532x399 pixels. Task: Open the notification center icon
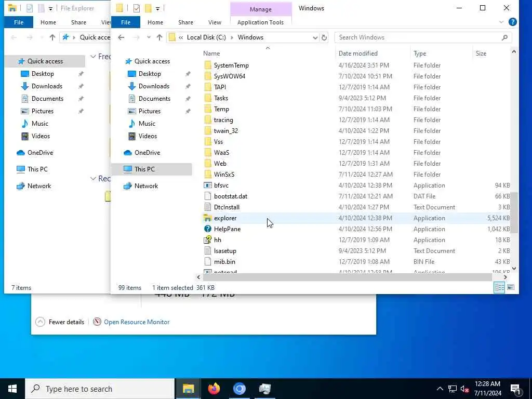pos(516,389)
